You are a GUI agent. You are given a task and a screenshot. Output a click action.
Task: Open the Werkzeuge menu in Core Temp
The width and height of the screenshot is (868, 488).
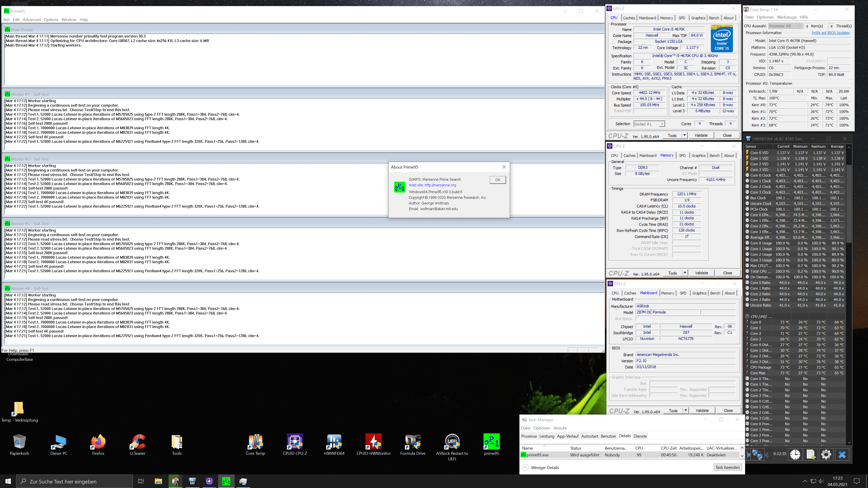(786, 17)
